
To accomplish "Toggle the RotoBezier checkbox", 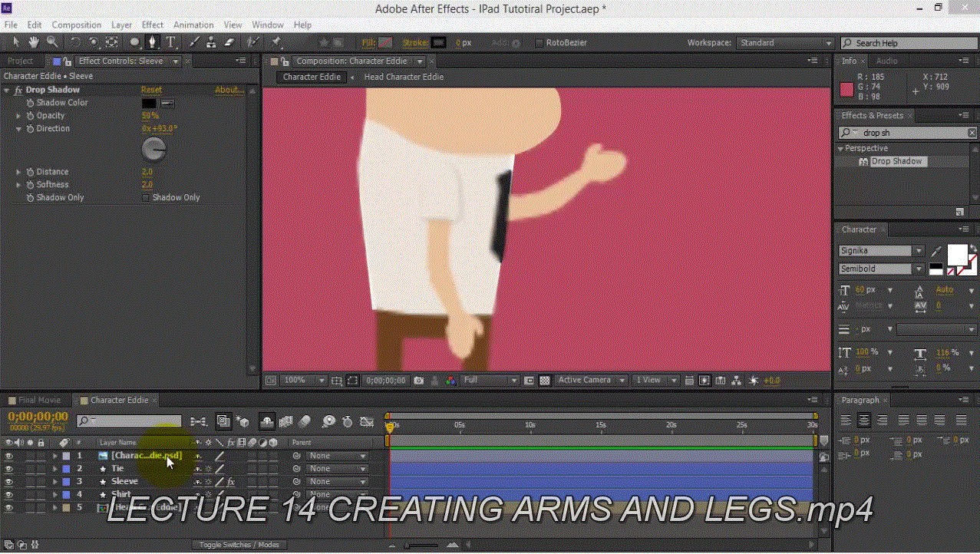I will [x=539, y=43].
